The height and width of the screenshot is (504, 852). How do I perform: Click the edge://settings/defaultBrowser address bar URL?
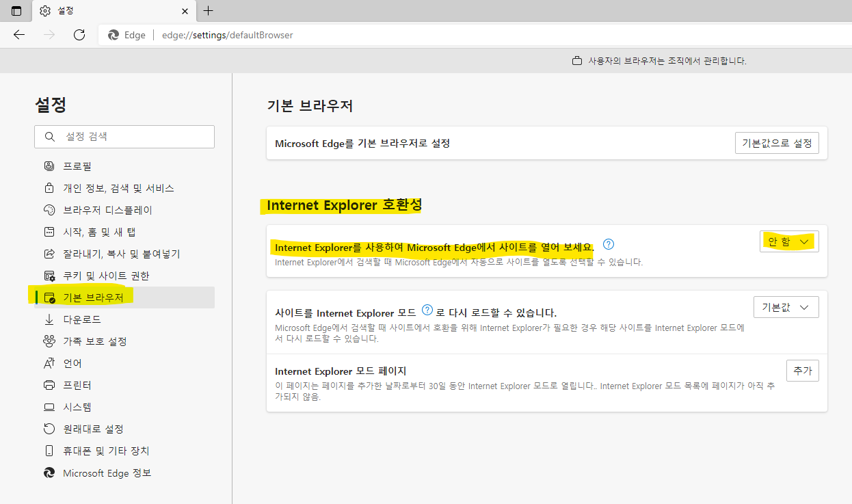(x=228, y=35)
